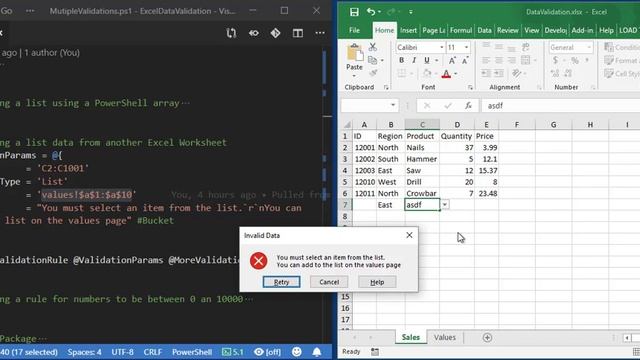Image resolution: width=640 pixels, height=360 pixels.
Task: Click the Percent Style icon
Action: [x=575, y=60]
